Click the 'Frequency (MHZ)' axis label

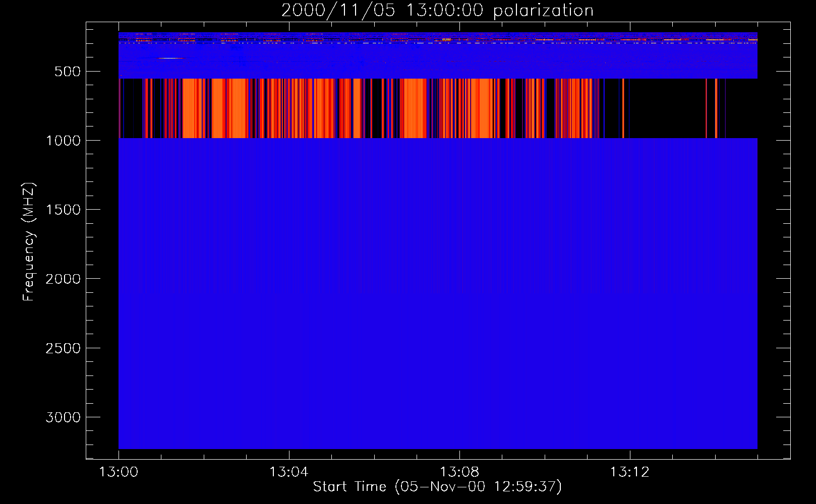29,242
